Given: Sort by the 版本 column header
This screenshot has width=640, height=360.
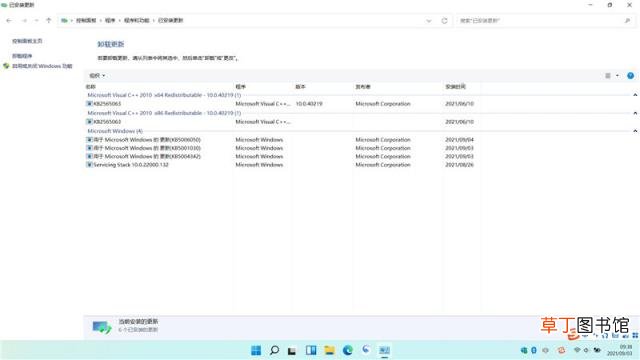Looking at the screenshot, I should click(x=300, y=87).
